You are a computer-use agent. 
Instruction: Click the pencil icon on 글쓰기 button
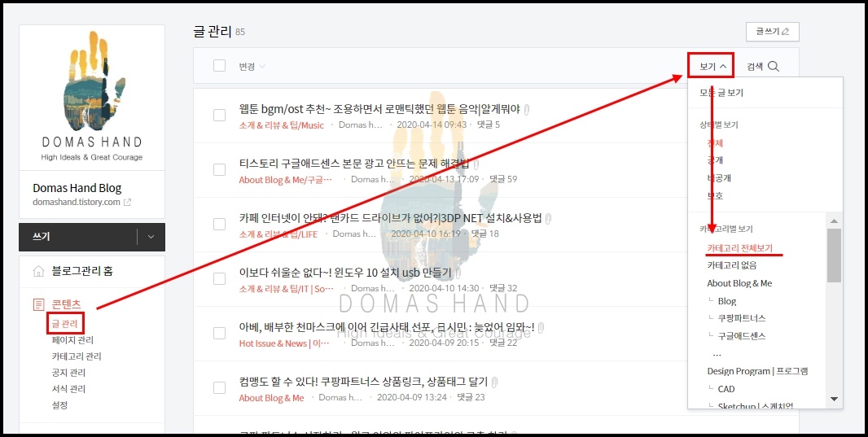[786, 32]
